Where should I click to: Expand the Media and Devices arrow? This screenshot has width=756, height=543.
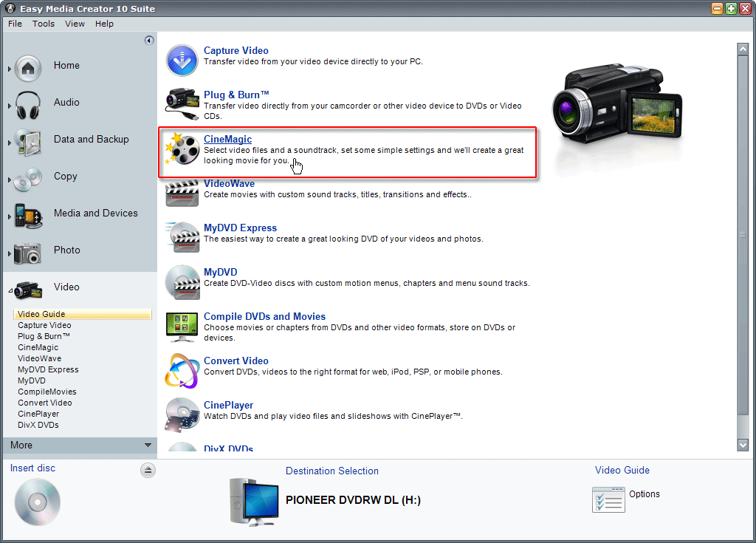(x=9, y=216)
